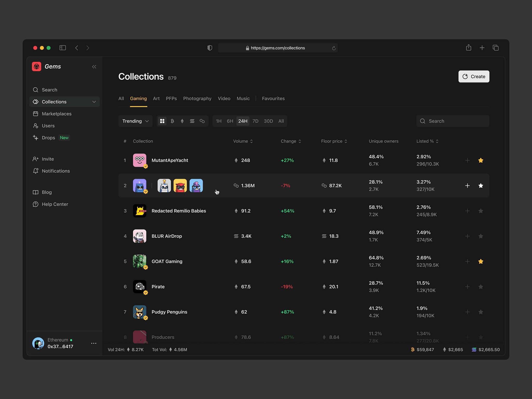Filter by Ethereum chain icon

(182, 121)
